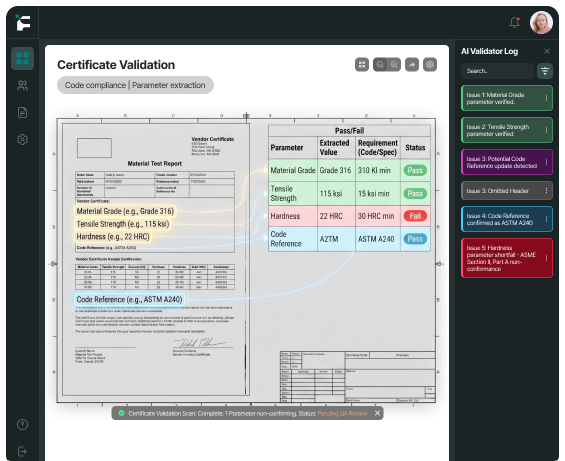Viewport: 565px width, 461px height.
Task: Open the notifications bell icon
Action: pos(515,22)
